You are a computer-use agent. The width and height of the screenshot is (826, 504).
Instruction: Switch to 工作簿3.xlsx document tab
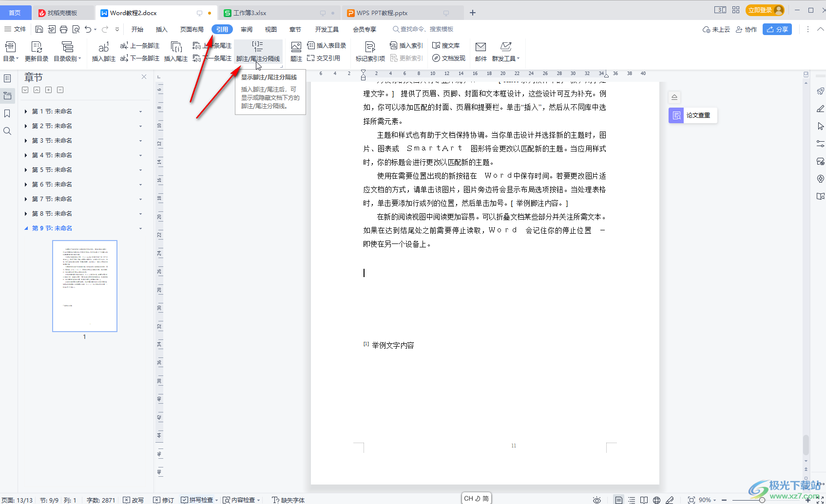coord(279,13)
